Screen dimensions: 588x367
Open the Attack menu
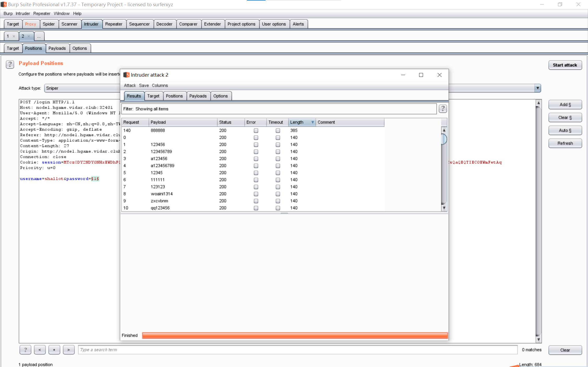(130, 85)
